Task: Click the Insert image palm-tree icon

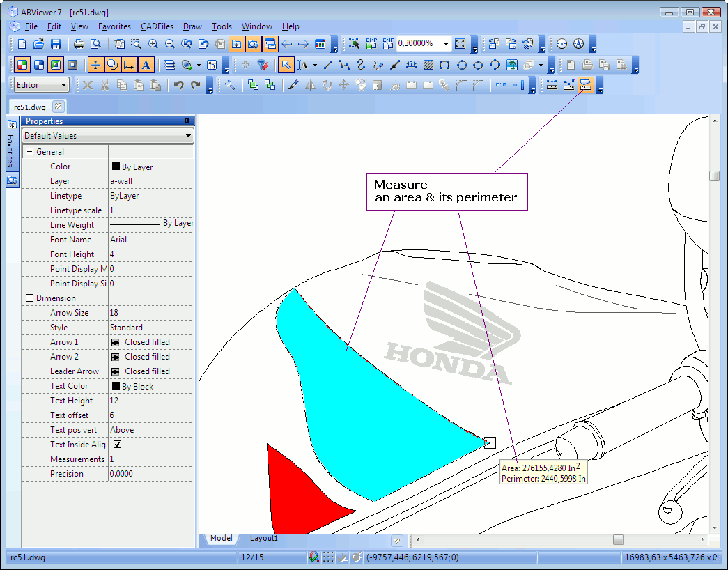Action: [x=511, y=65]
